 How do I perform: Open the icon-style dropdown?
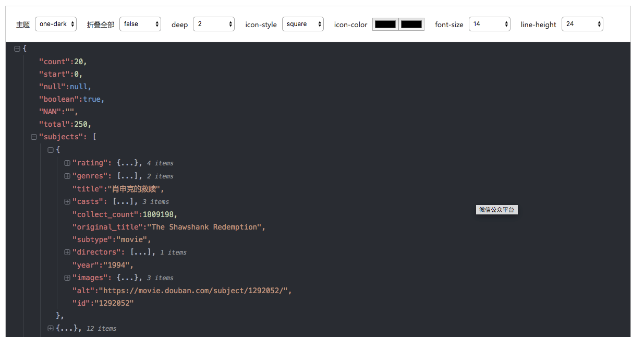point(303,23)
